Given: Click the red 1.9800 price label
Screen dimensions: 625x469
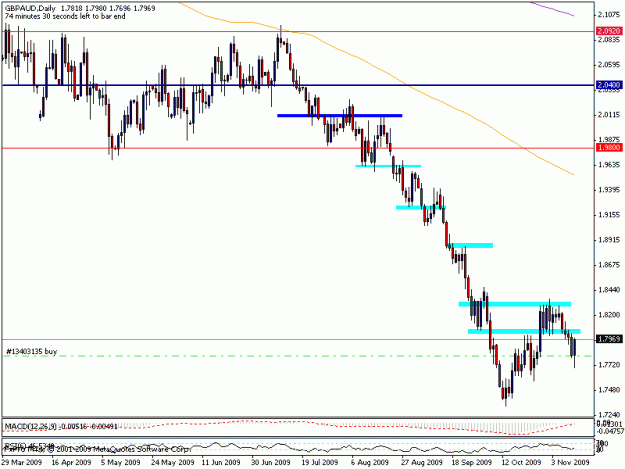Looking at the screenshot, I should coord(609,148).
